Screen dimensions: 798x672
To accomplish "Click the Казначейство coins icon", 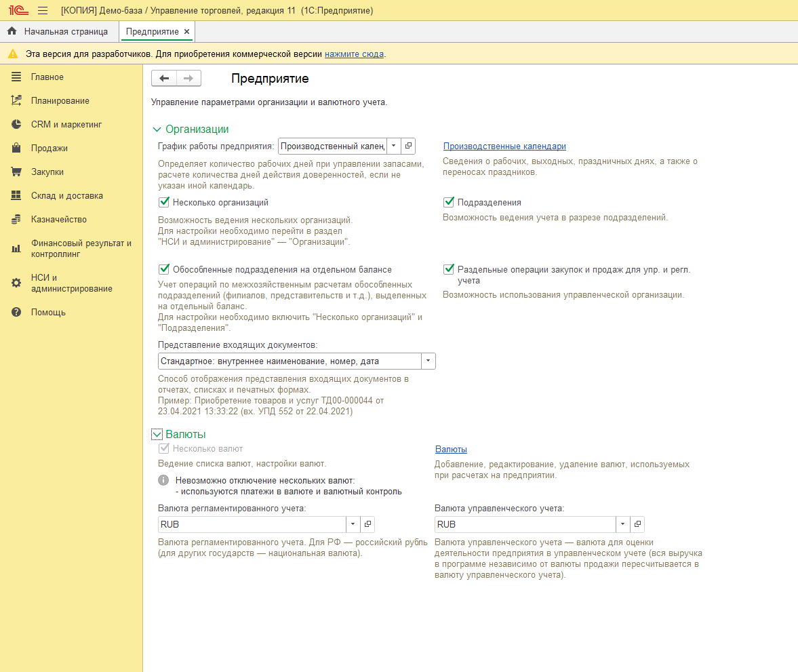I will pos(16,219).
